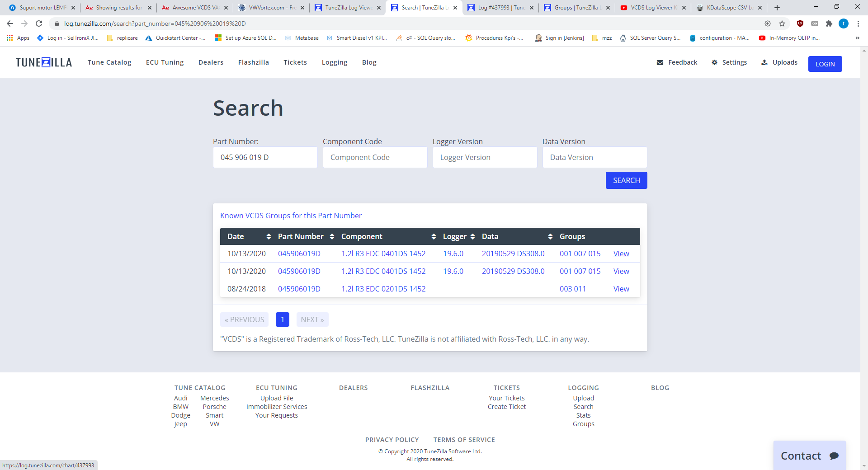
Task: Sort table by Data column
Action: [x=550, y=236]
